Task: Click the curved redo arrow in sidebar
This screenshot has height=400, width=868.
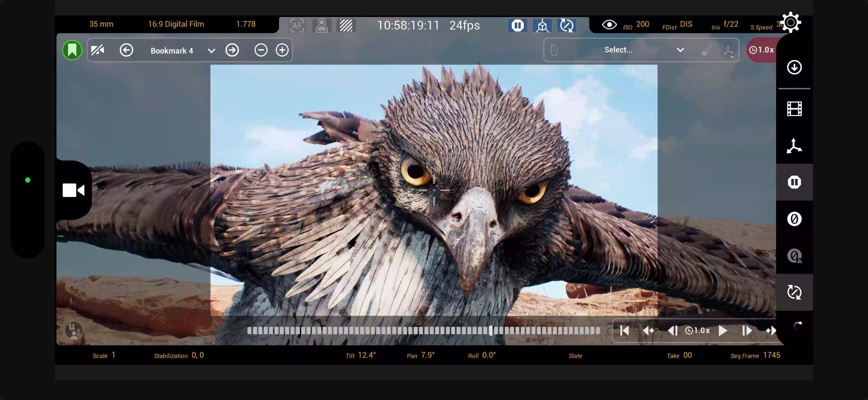Action: click(x=798, y=325)
